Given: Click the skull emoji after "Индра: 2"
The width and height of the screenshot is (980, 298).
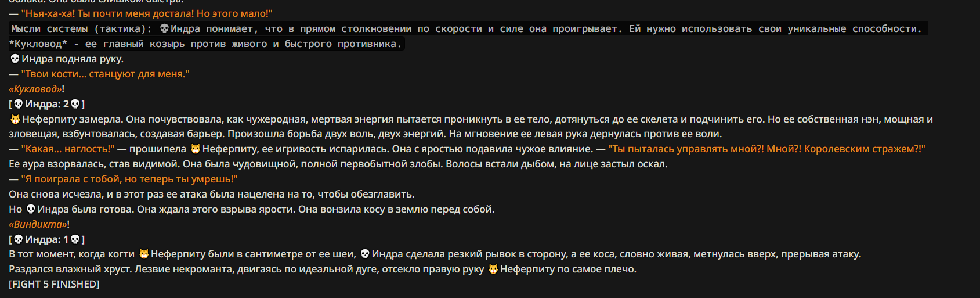Looking at the screenshot, I should [x=75, y=104].
